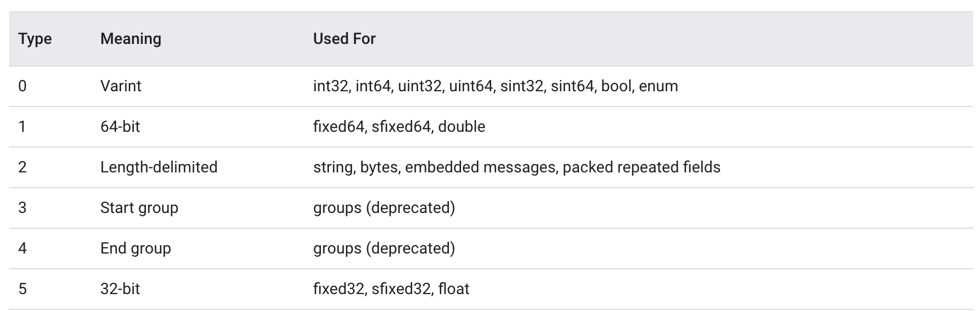Click the Meaning column header
This screenshot has height=311, width=980.
pos(131,39)
